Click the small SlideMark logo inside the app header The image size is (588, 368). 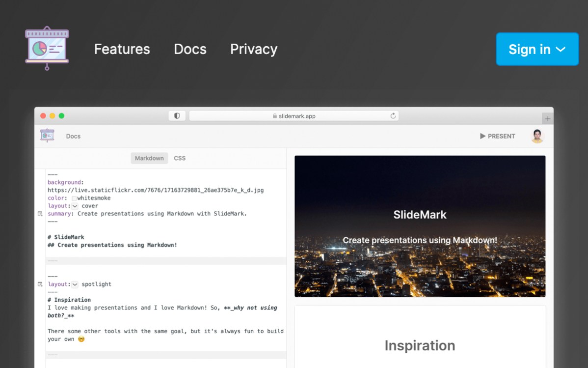(x=47, y=136)
